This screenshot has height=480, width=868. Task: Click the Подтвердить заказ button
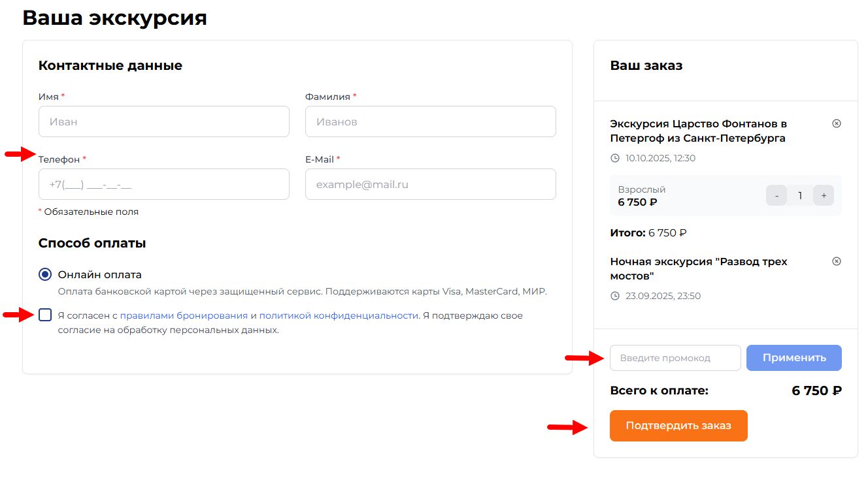[678, 426]
